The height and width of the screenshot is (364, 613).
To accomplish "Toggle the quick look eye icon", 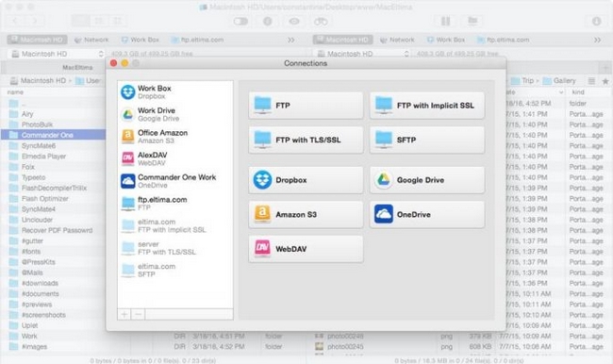I will [294, 21].
